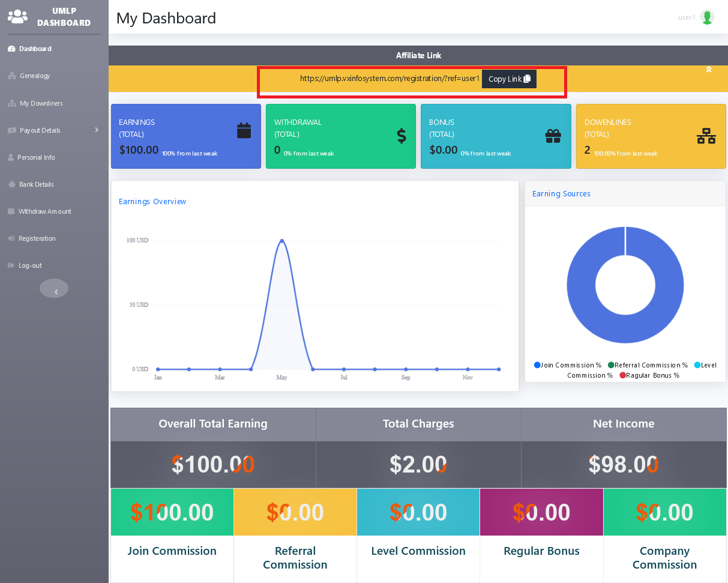728x583 pixels.
Task: Toggle Referral Commission % legend item
Action: pos(647,365)
